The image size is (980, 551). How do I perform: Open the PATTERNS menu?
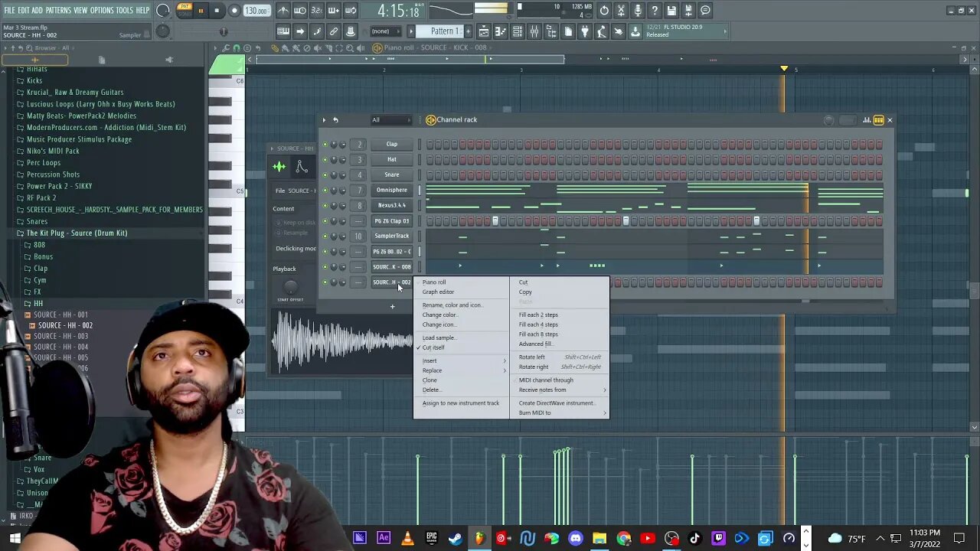[58, 11]
